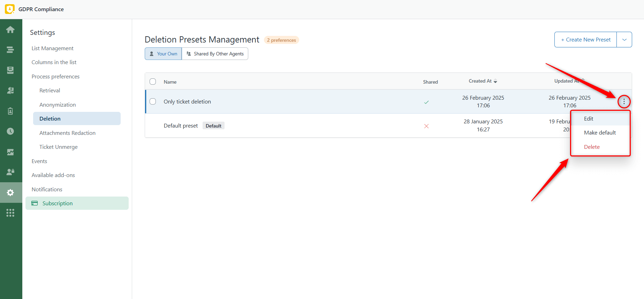644x299 pixels.
Task: Click the chart icon in the sidebar
Action: [x=10, y=152]
